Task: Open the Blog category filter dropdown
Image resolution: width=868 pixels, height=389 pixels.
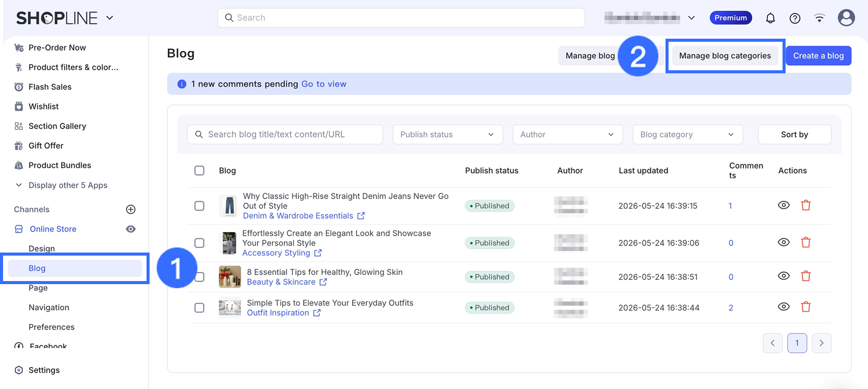Action: tap(687, 134)
